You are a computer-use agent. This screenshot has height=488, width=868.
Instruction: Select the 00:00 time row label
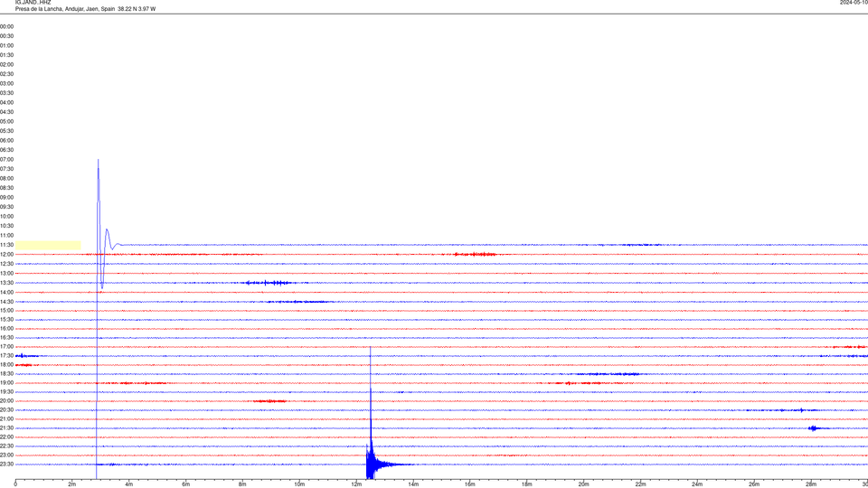tap(6, 26)
